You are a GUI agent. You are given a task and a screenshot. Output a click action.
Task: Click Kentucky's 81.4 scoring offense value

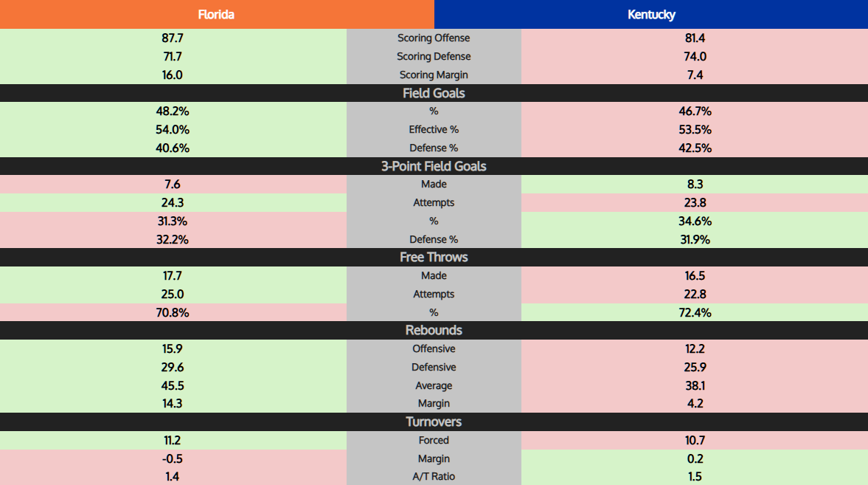pyautogui.click(x=694, y=38)
